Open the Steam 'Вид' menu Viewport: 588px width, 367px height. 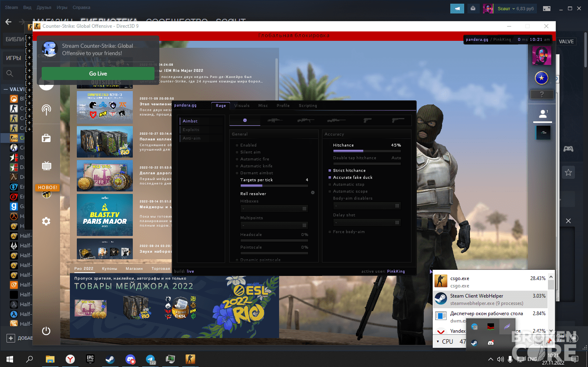pyautogui.click(x=27, y=7)
